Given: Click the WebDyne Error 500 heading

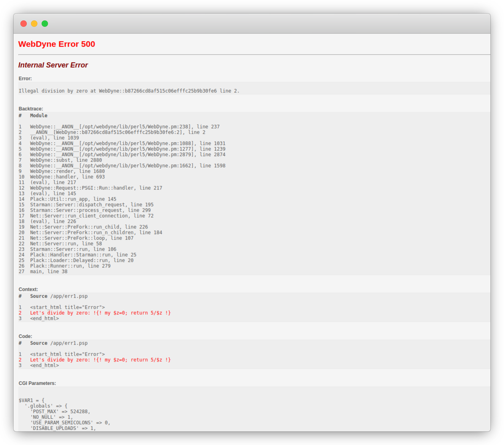Looking at the screenshot, I should [56, 44].
